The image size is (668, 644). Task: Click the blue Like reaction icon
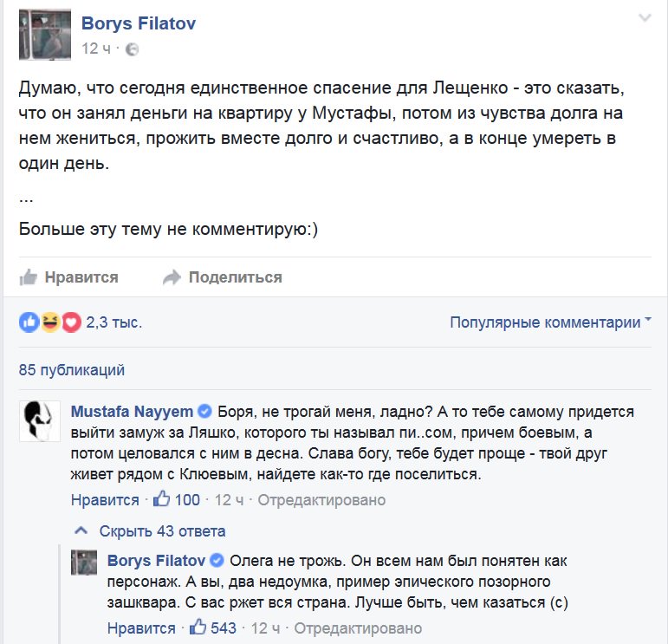(x=29, y=323)
